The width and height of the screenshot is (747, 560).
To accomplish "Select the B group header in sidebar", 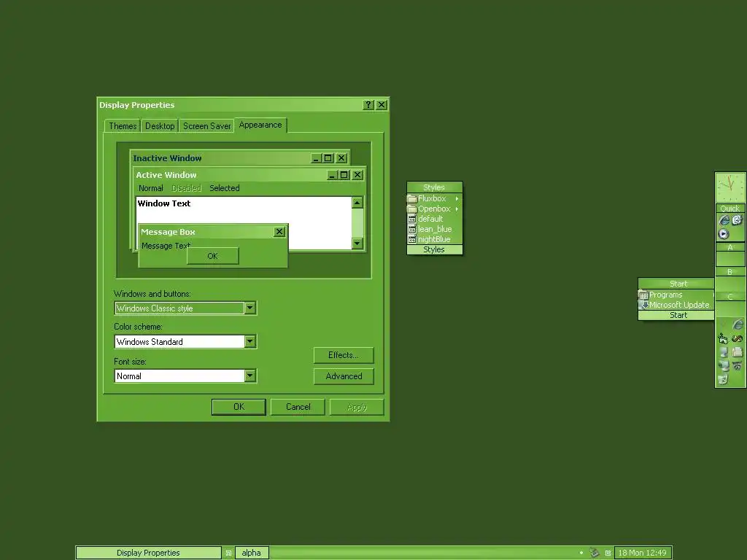I will coord(730,272).
